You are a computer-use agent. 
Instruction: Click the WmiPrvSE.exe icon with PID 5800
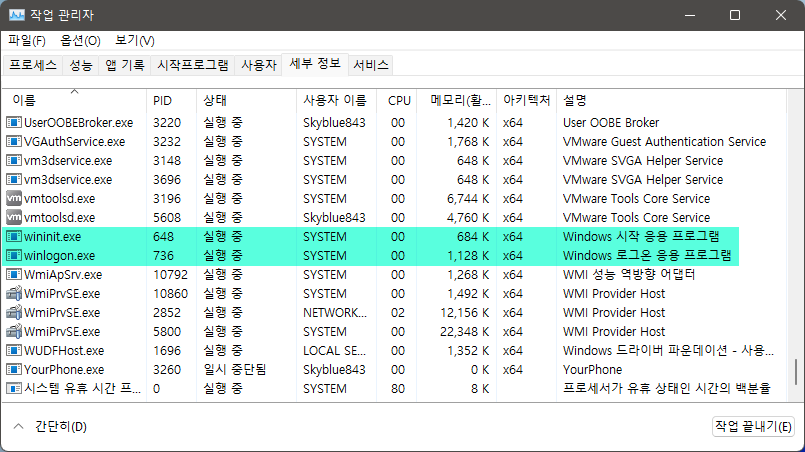[14, 331]
